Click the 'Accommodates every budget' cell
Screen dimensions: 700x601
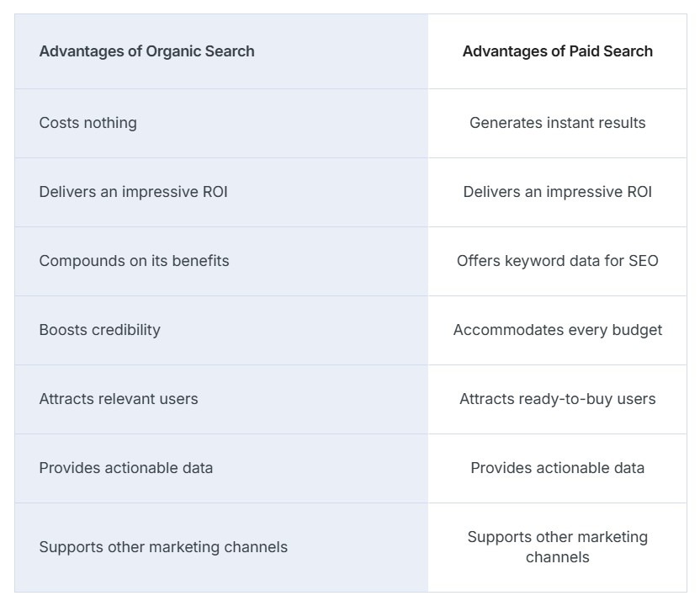(557, 330)
